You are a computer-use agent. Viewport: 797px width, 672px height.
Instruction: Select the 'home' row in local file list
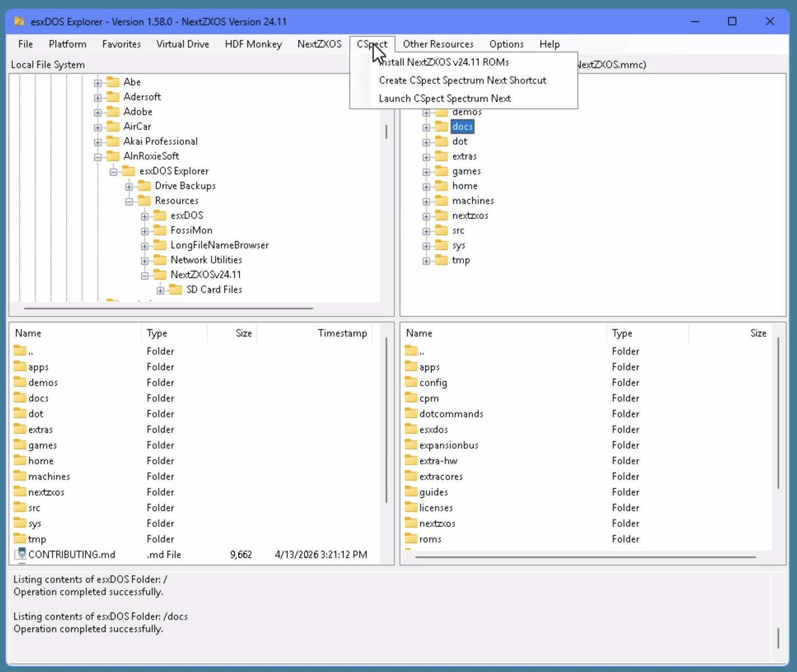(195, 461)
